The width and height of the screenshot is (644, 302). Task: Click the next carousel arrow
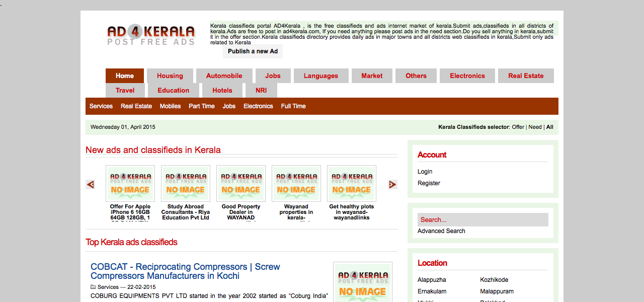[x=392, y=185]
